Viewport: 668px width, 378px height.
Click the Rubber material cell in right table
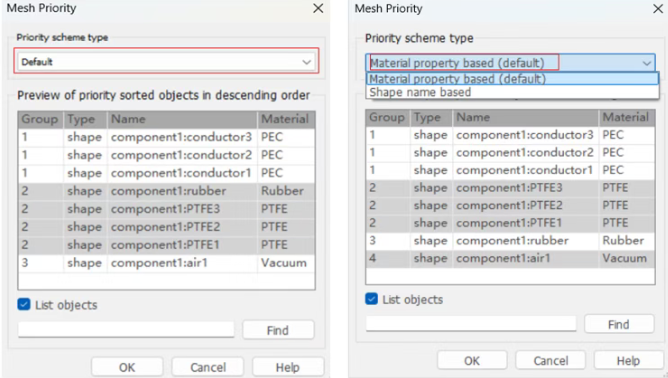pos(627,241)
